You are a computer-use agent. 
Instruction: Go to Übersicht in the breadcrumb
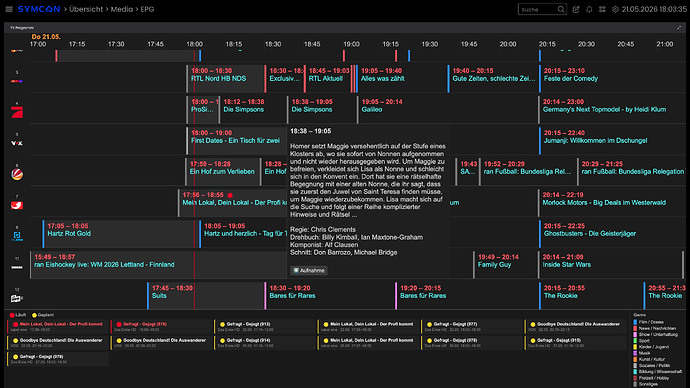[86, 9]
